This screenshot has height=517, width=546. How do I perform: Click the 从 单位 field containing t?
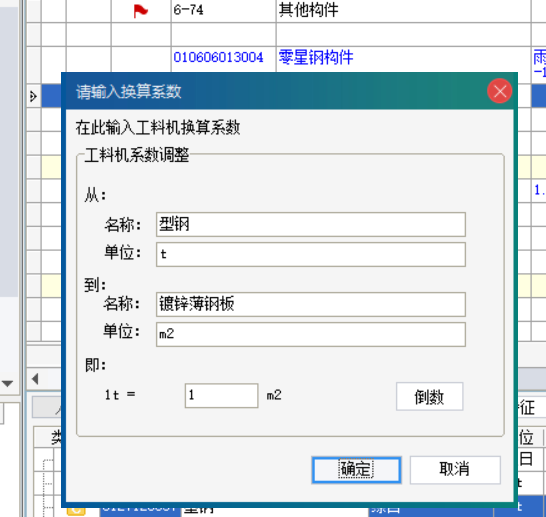click(x=311, y=254)
